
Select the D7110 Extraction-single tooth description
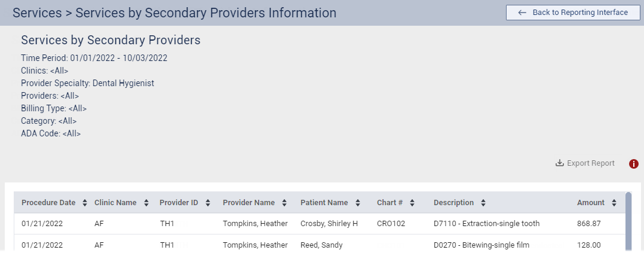486,224
